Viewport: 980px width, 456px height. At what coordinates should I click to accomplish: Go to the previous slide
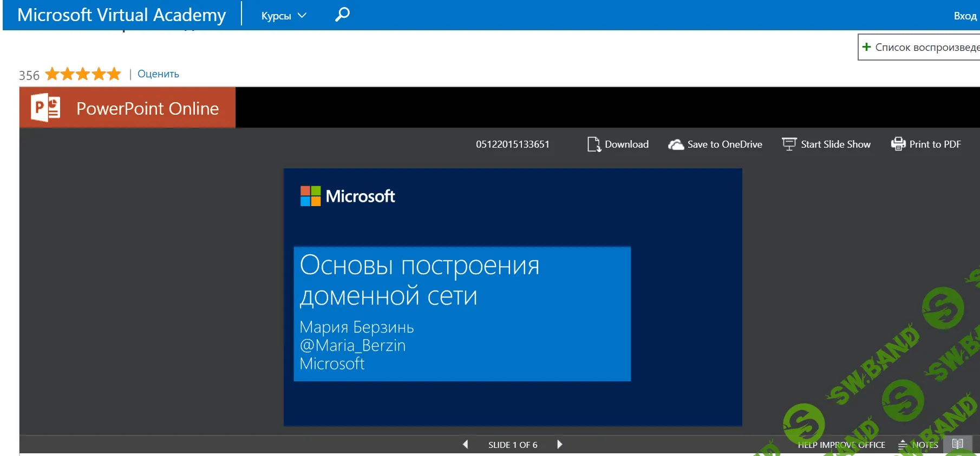pos(465,444)
